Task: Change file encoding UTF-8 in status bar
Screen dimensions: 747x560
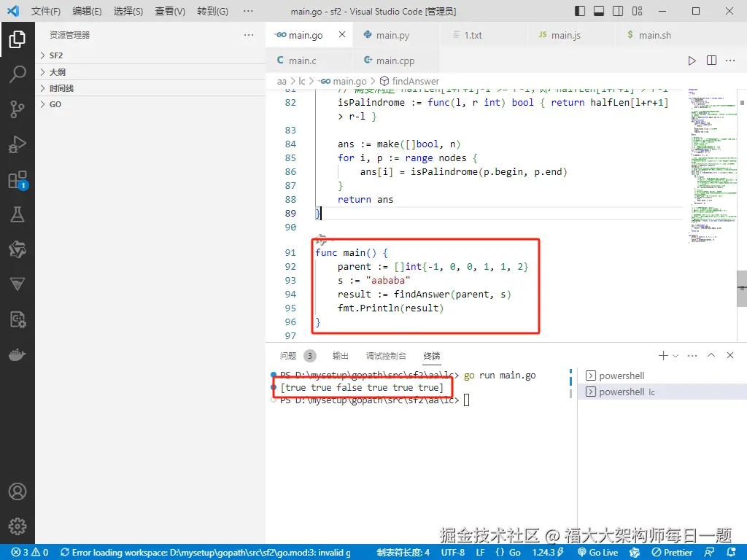Action: 452,553
